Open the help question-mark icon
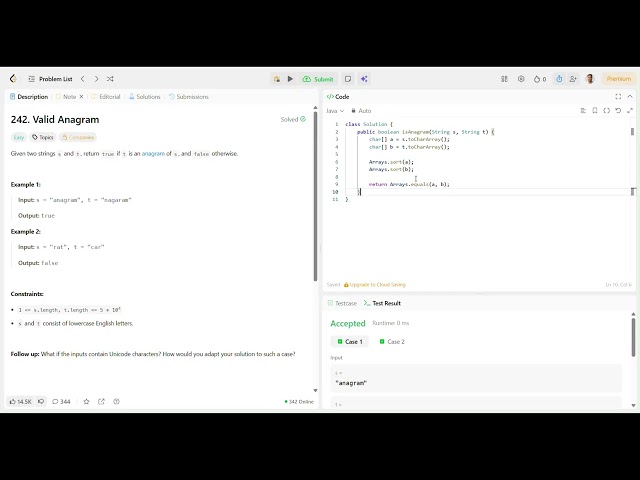This screenshot has height=480, width=640. click(116, 402)
